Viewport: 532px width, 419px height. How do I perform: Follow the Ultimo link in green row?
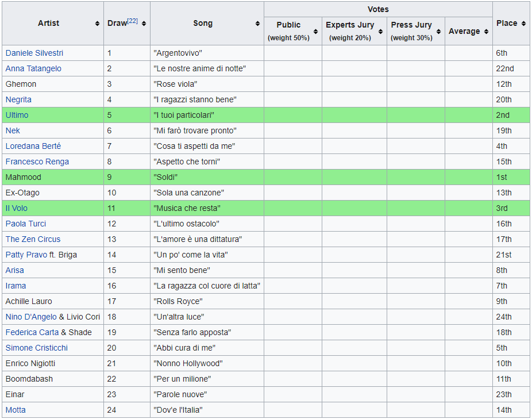click(17, 115)
